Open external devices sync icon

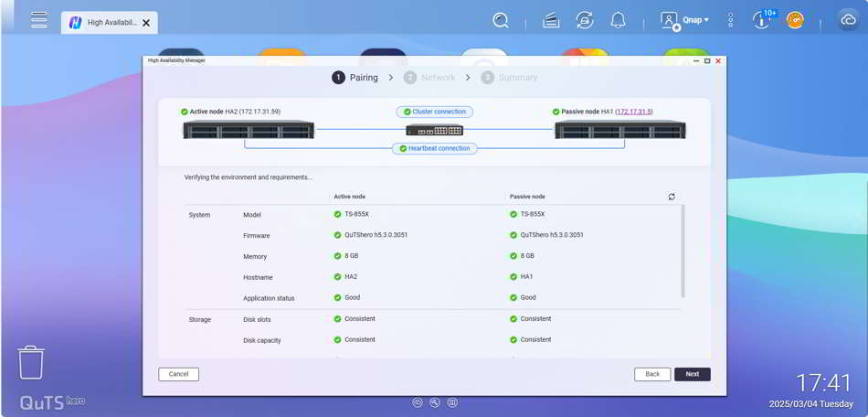585,20
